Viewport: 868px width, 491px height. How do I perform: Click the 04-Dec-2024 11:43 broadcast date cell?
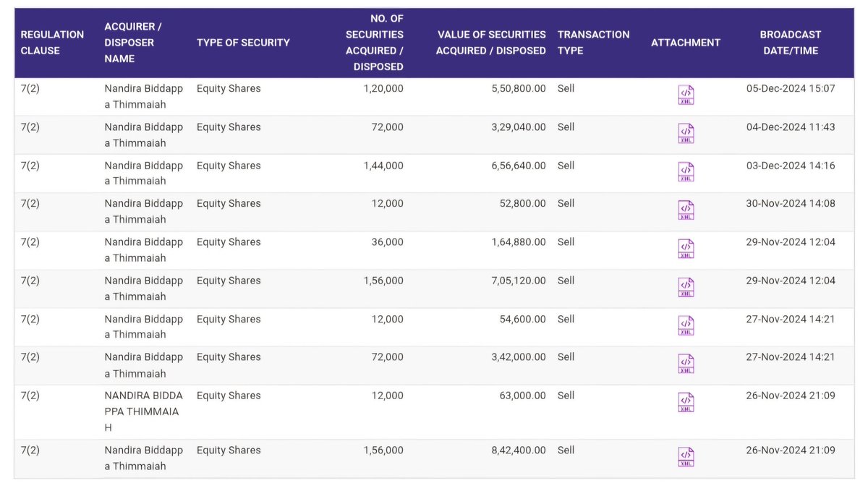(x=791, y=127)
